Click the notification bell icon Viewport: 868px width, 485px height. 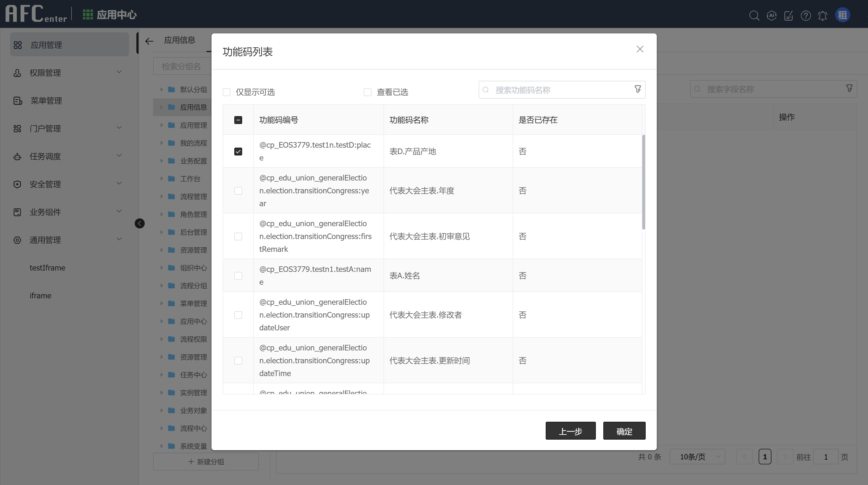tap(823, 16)
